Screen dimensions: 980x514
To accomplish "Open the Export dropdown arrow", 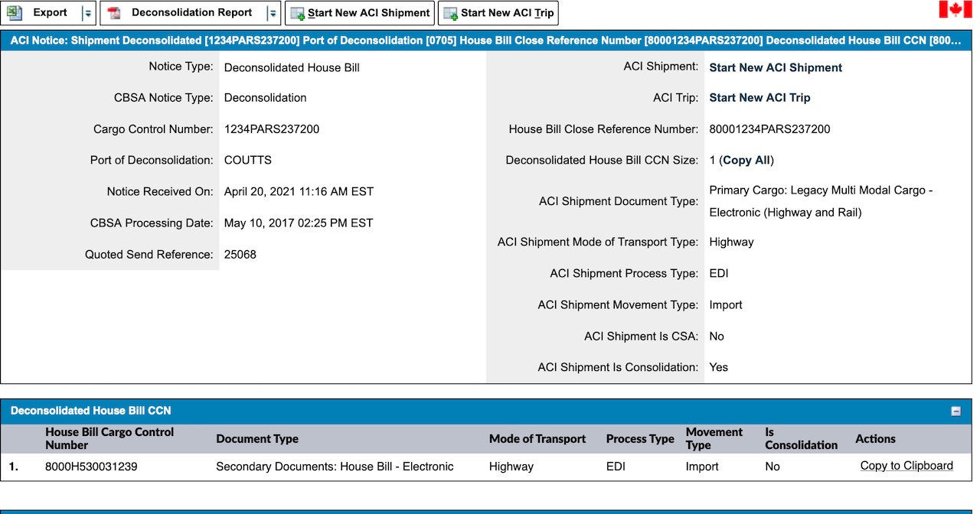I will pos(87,13).
